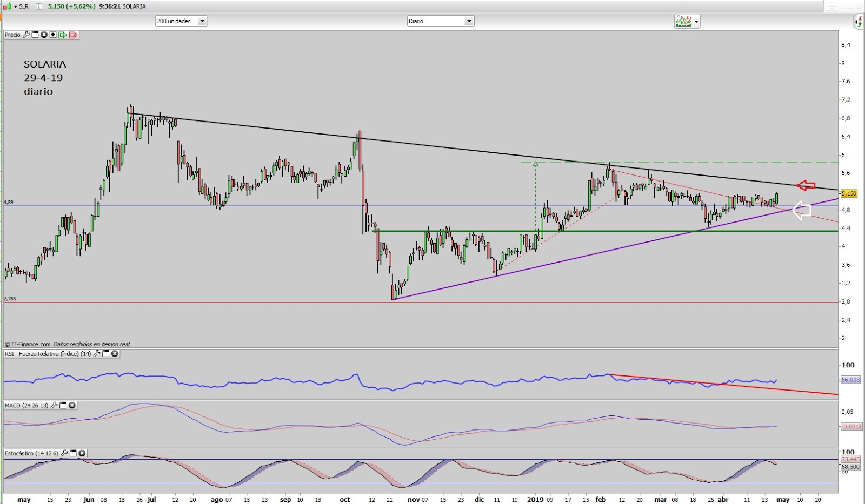Click the IT-Finance.com copyright text
865x504 pixels.
[x=28, y=344]
